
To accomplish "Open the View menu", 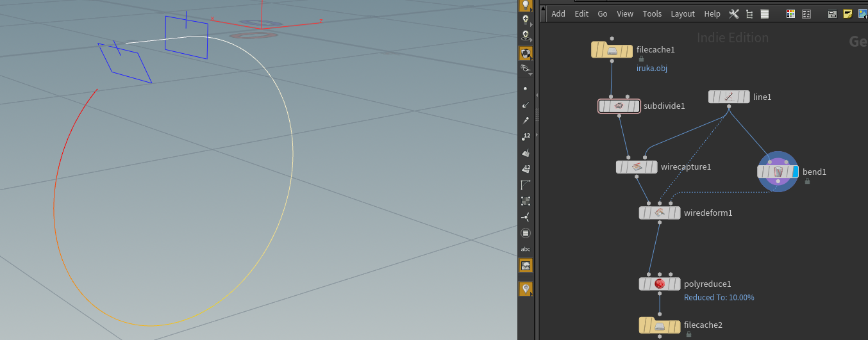I will point(625,13).
